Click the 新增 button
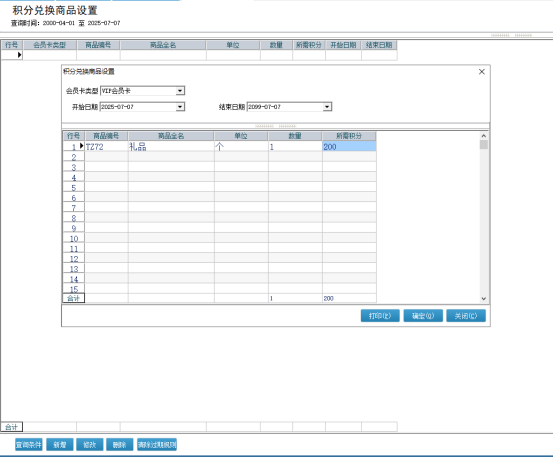The width and height of the screenshot is (554, 458). point(60,445)
